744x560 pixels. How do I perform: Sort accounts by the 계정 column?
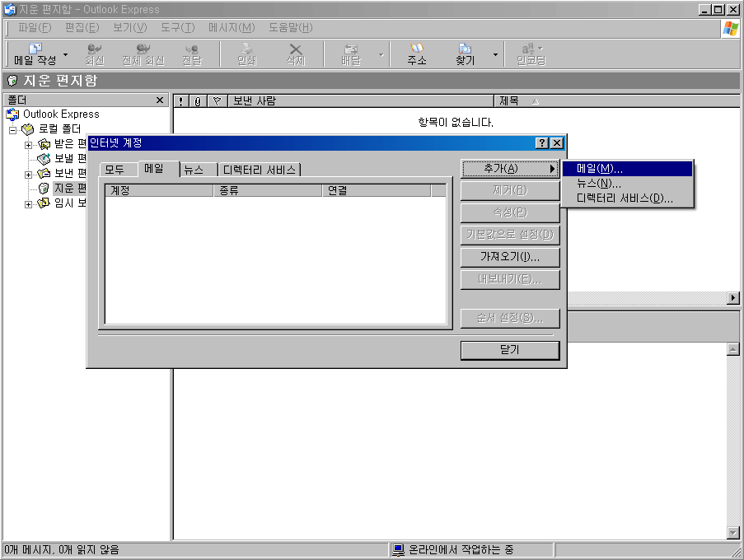(160, 190)
